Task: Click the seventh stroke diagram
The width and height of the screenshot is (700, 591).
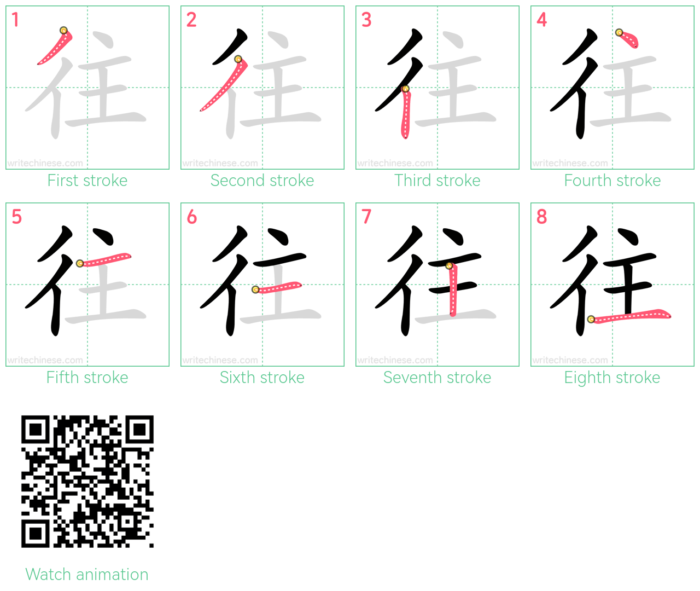Action: pos(437,285)
